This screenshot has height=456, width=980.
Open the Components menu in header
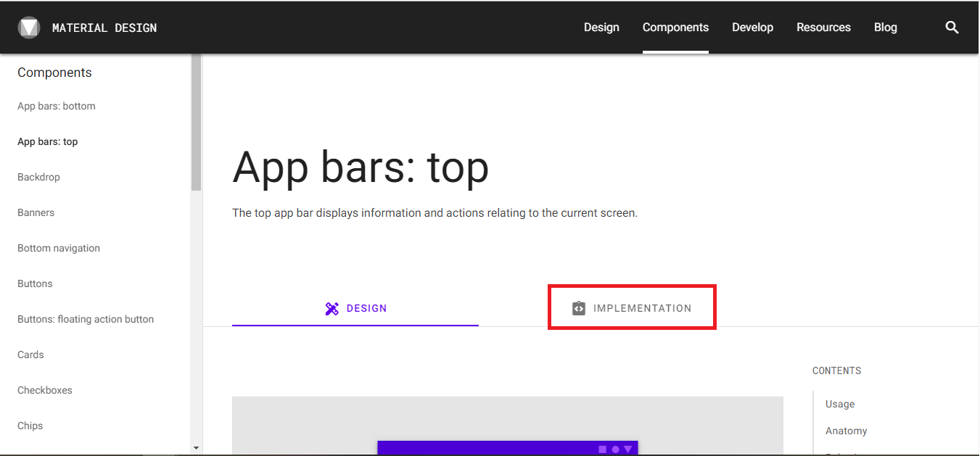pyautogui.click(x=675, y=28)
